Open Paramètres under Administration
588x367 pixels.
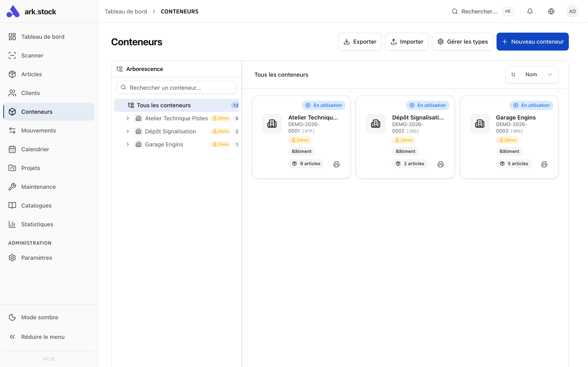tap(37, 258)
